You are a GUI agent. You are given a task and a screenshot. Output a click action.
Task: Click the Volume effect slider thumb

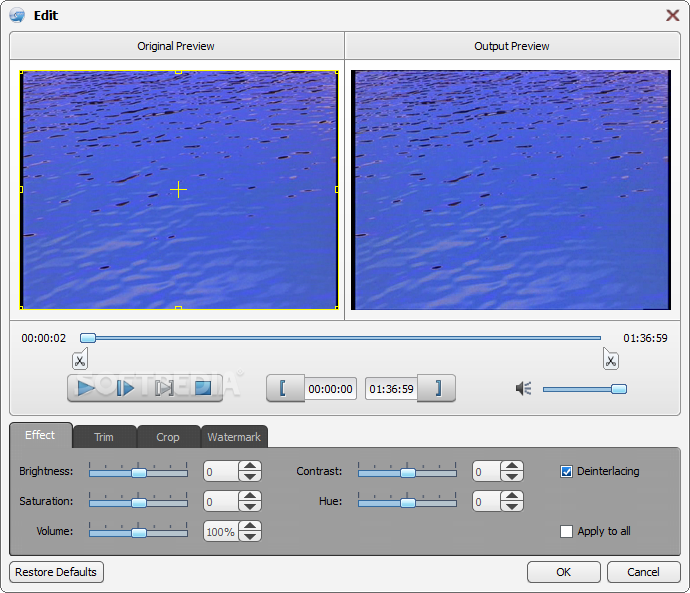pos(139,533)
